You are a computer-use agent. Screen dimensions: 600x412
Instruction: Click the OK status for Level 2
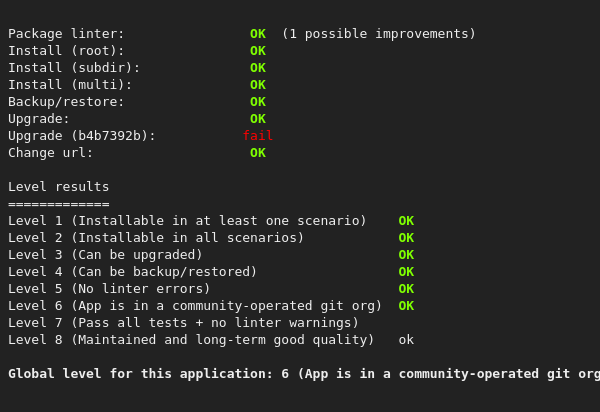[406, 238]
